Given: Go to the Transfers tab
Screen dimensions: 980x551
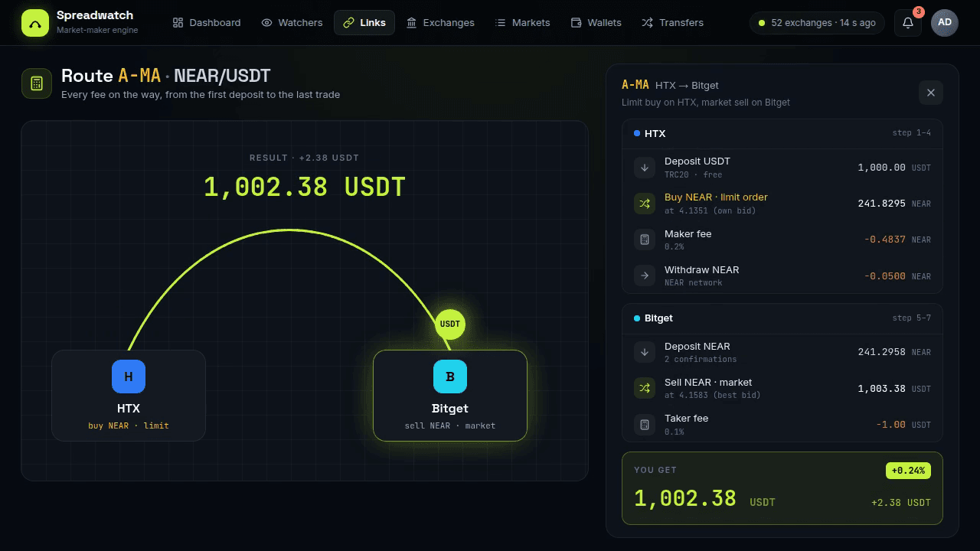Looking at the screenshot, I should pos(672,23).
